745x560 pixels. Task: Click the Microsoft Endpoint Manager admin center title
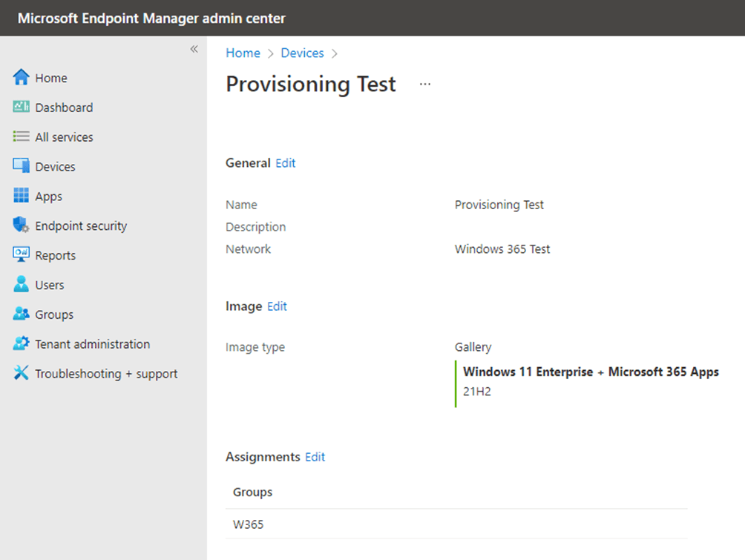tap(151, 18)
